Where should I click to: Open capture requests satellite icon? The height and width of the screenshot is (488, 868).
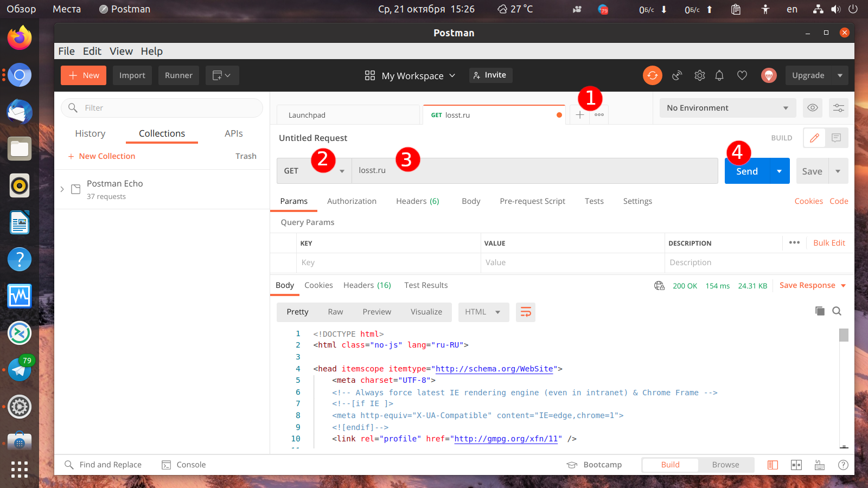coord(677,75)
